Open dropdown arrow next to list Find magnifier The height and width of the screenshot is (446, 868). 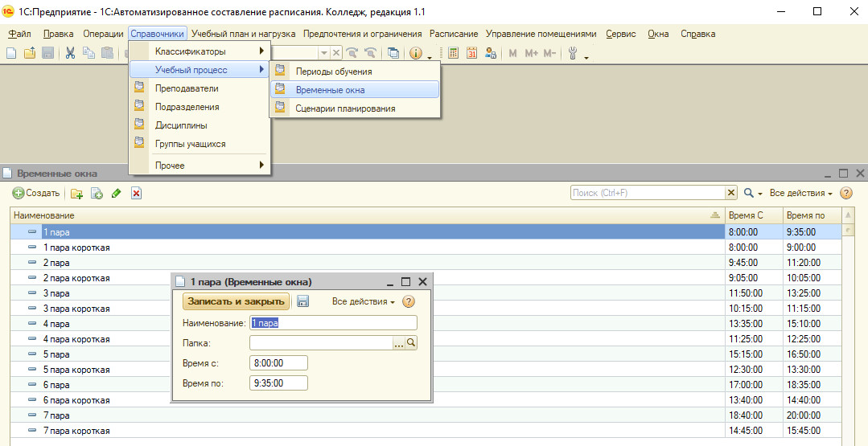[761, 194]
